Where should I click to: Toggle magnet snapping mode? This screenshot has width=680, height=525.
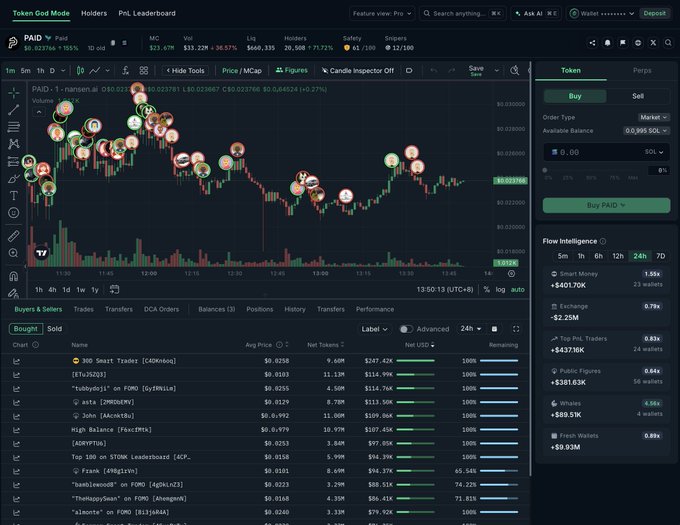(13, 276)
